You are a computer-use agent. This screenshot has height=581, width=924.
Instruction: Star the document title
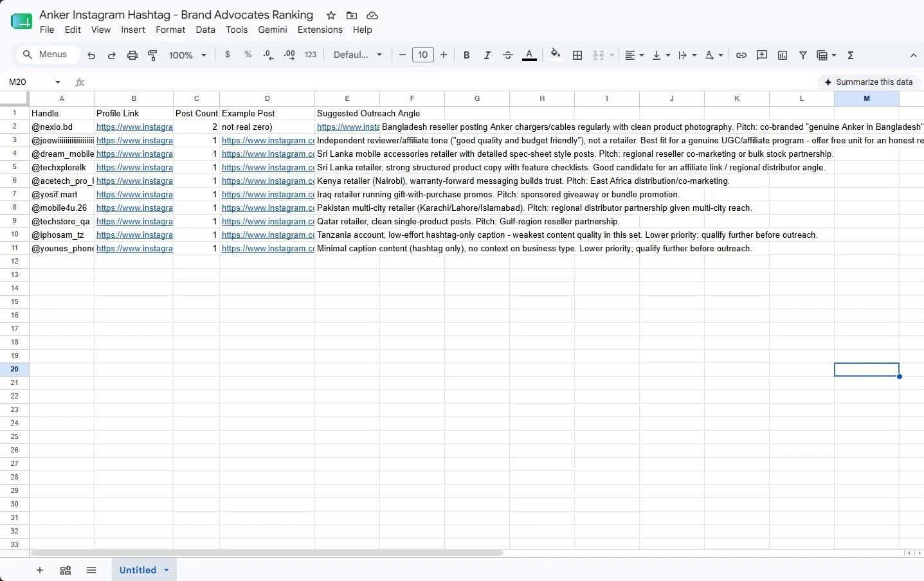pyautogui.click(x=331, y=15)
